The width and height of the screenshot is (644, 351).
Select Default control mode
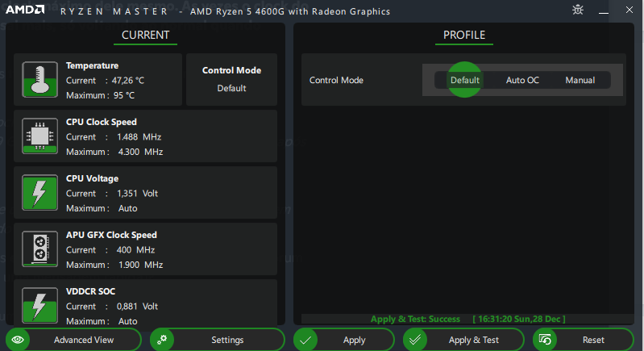pos(464,80)
